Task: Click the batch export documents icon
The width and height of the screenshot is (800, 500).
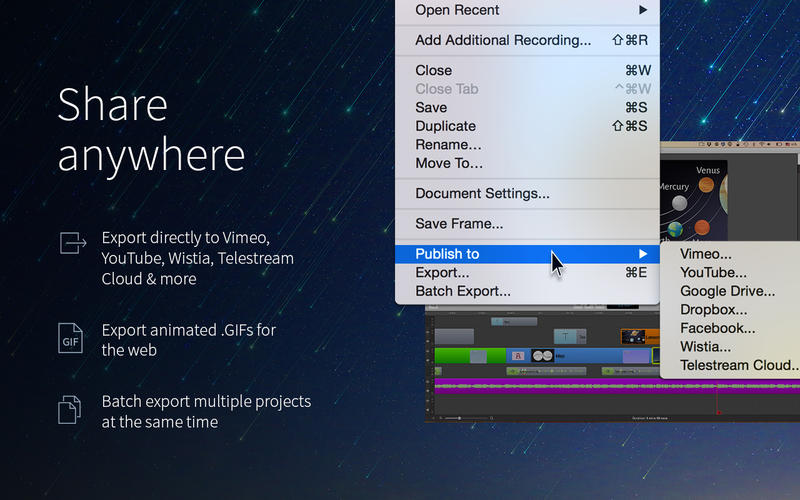Action: (70, 410)
